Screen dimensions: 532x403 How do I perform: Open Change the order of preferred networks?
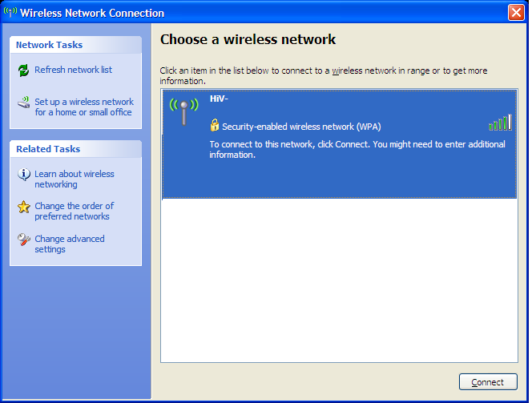pos(74,212)
